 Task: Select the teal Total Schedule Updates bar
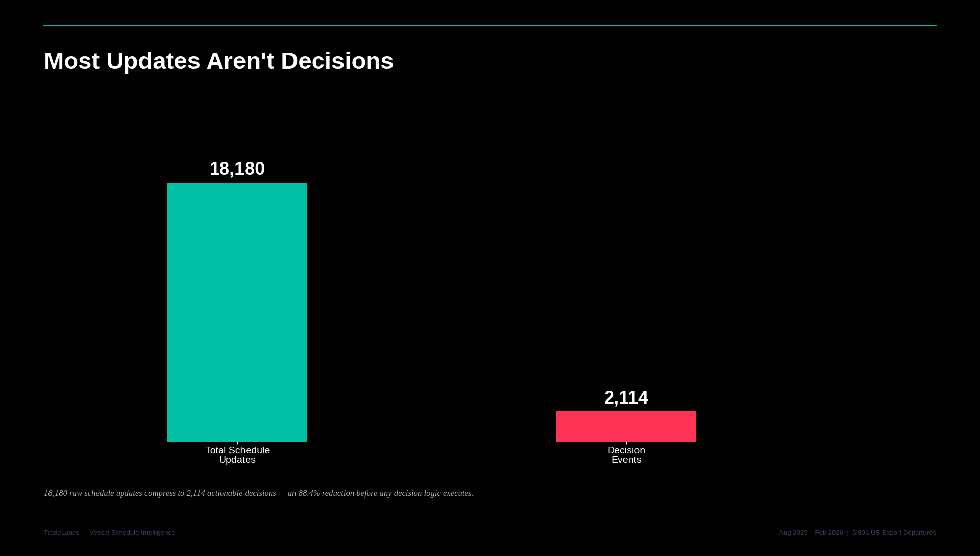tap(237, 312)
